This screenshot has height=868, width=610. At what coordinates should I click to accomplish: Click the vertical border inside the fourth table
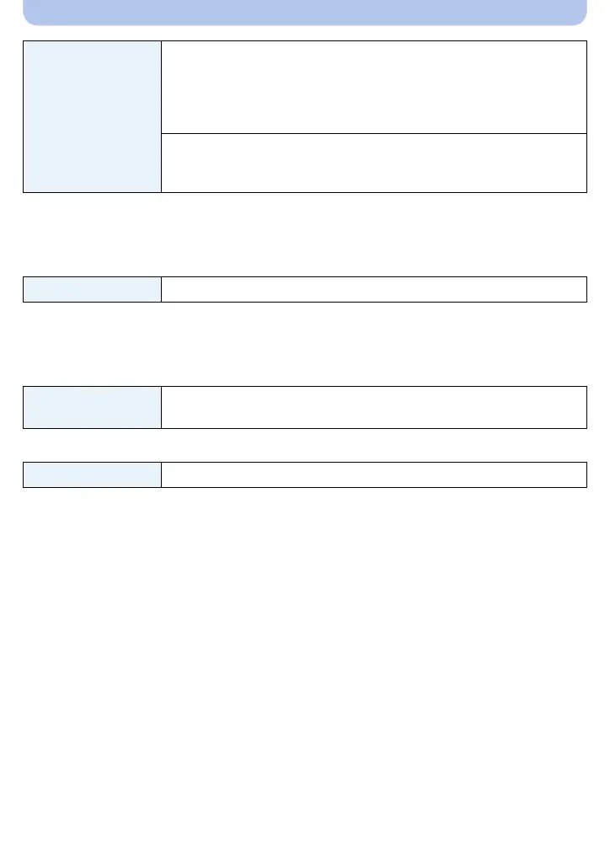(161, 475)
